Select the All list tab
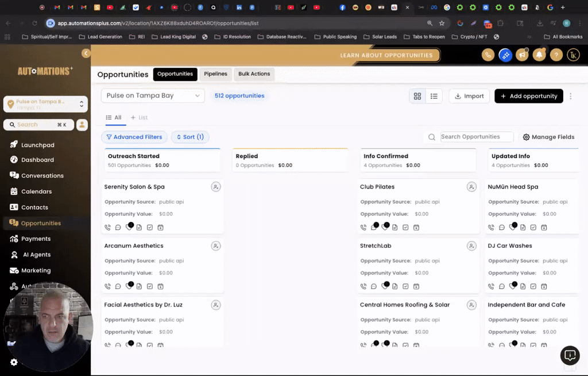Image resolution: width=588 pixels, height=376 pixels. tap(114, 117)
